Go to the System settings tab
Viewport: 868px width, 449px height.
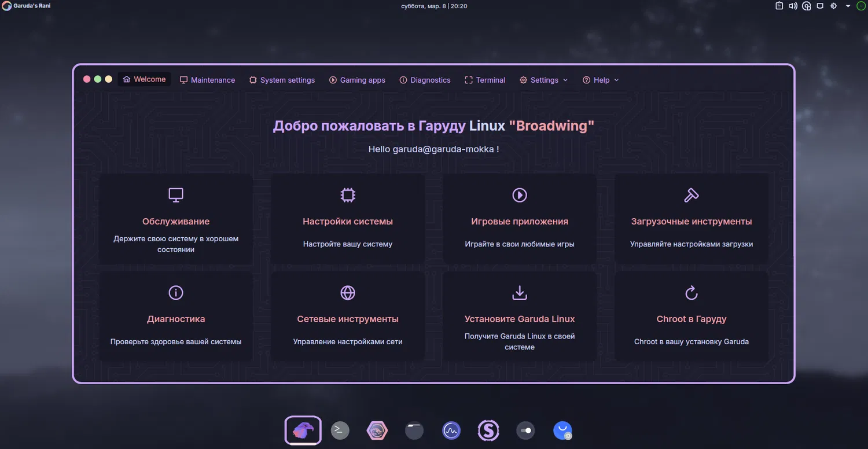click(282, 80)
